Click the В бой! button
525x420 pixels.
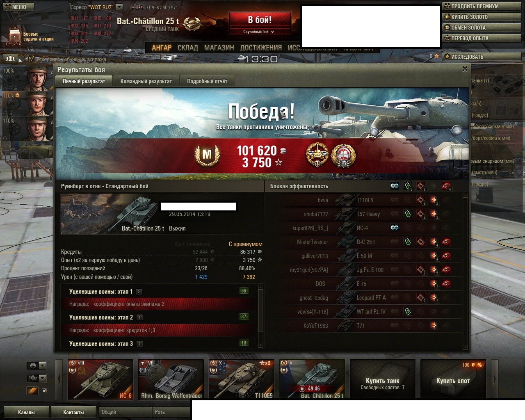260,20
